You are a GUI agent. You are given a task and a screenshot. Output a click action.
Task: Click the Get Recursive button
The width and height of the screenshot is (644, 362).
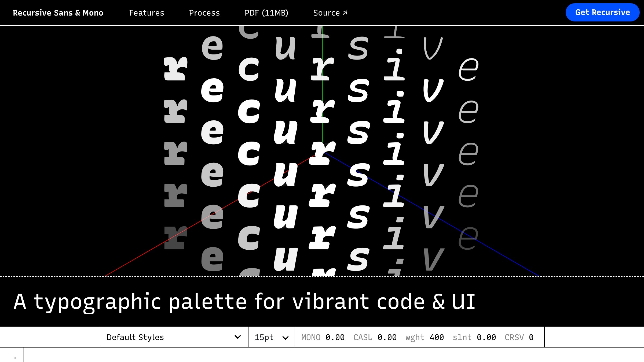point(602,12)
